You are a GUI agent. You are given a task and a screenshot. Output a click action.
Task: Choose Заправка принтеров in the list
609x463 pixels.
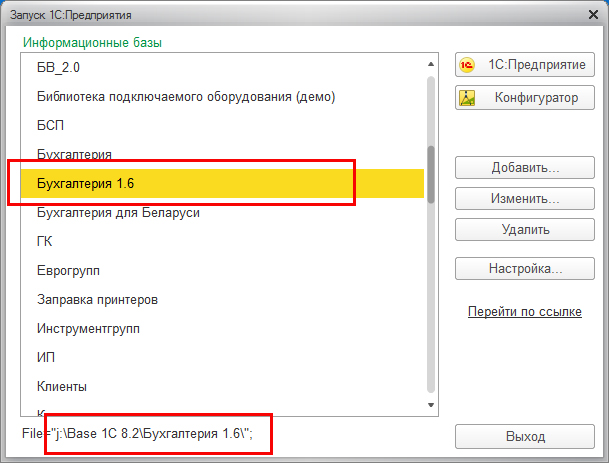tap(97, 300)
